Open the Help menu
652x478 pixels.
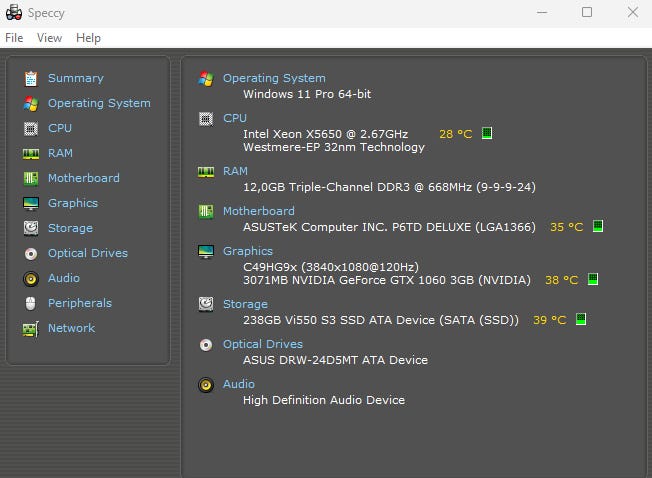coord(88,38)
